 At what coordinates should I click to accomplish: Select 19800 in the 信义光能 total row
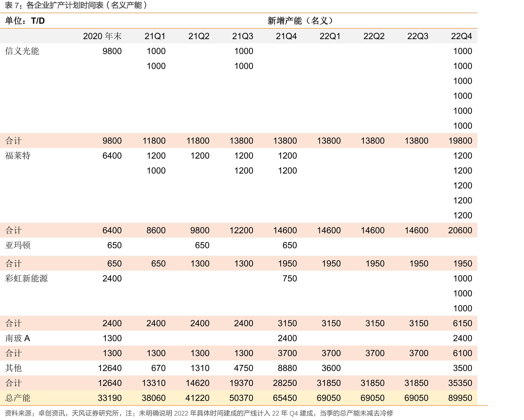click(460, 141)
